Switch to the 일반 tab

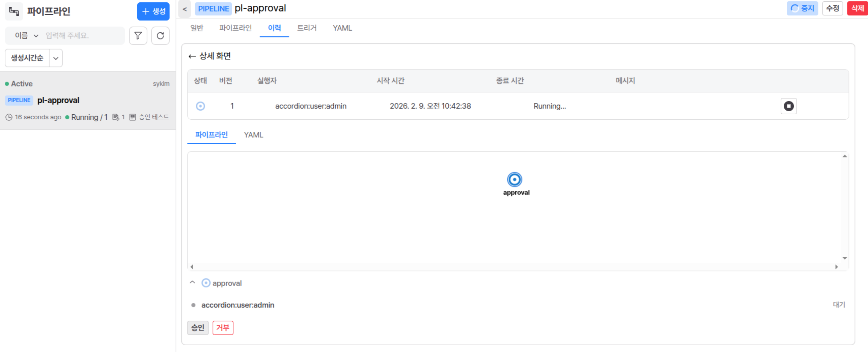[x=197, y=28]
